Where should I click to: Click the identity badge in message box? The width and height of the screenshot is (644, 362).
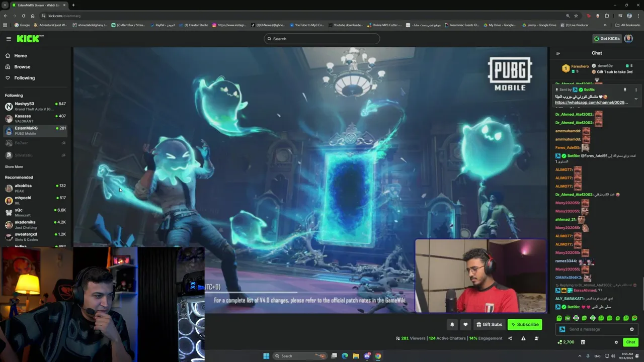[x=562, y=329]
